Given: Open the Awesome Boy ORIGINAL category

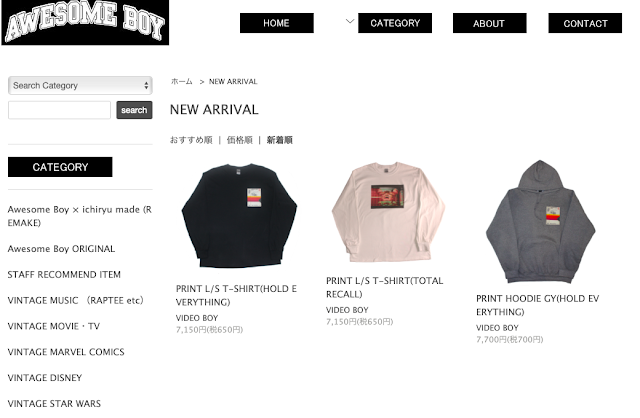Looking at the screenshot, I should 61,249.
